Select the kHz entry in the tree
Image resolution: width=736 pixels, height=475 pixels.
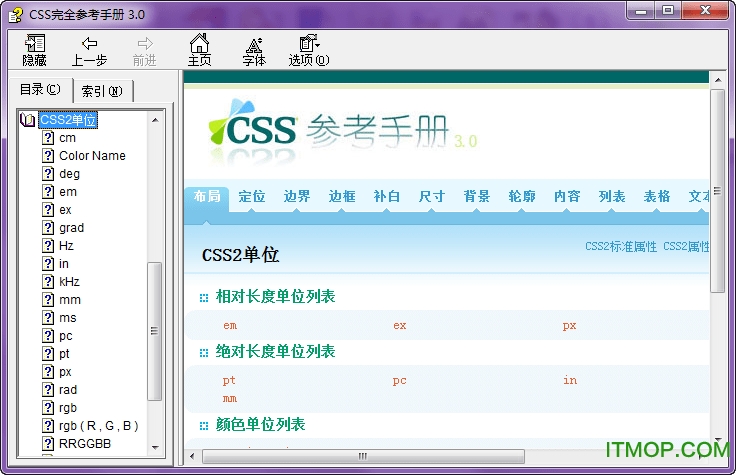69,282
